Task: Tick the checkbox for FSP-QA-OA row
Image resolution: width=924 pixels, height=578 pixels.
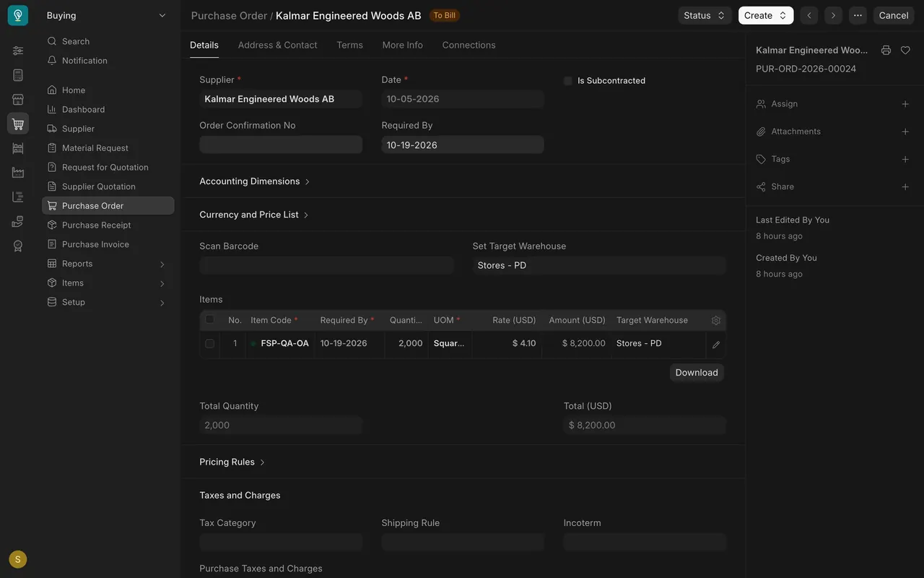Action: pyautogui.click(x=210, y=344)
